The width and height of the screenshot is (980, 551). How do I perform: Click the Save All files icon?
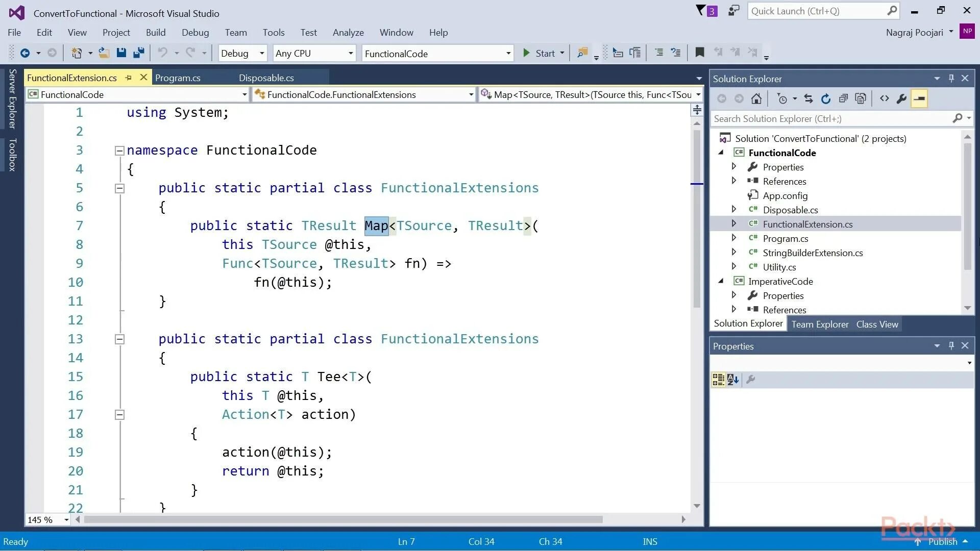click(x=139, y=53)
